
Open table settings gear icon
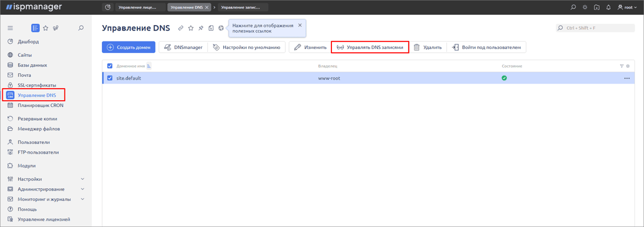627,65
